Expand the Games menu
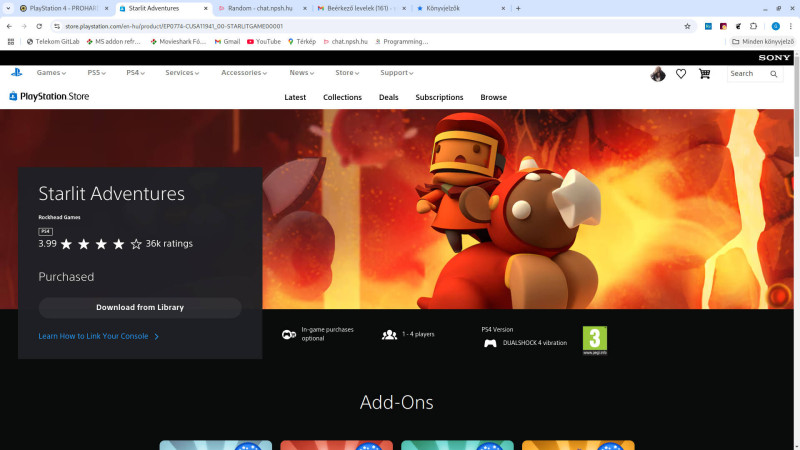 coord(51,72)
